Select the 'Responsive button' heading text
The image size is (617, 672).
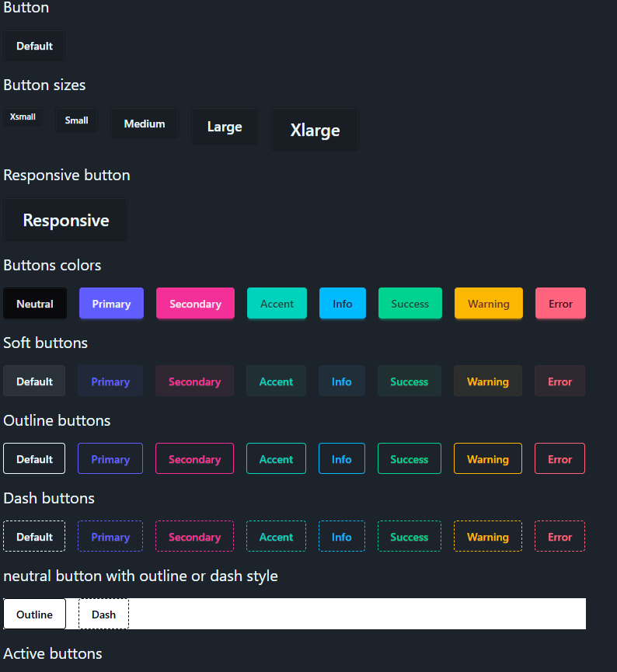click(67, 175)
